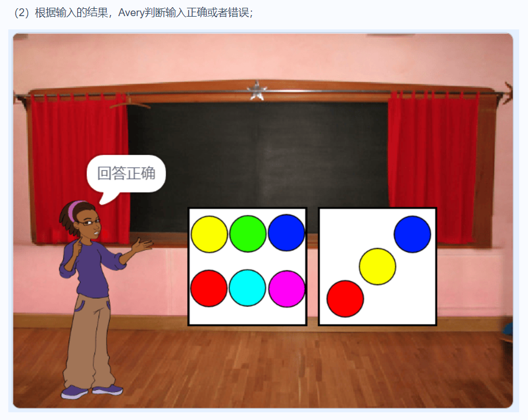Click the yellow circle as a color choice
528x420 pixels.
[x=208, y=234]
